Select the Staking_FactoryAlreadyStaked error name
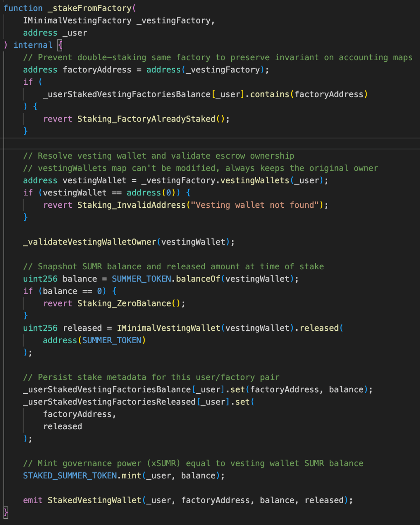 [x=146, y=119]
